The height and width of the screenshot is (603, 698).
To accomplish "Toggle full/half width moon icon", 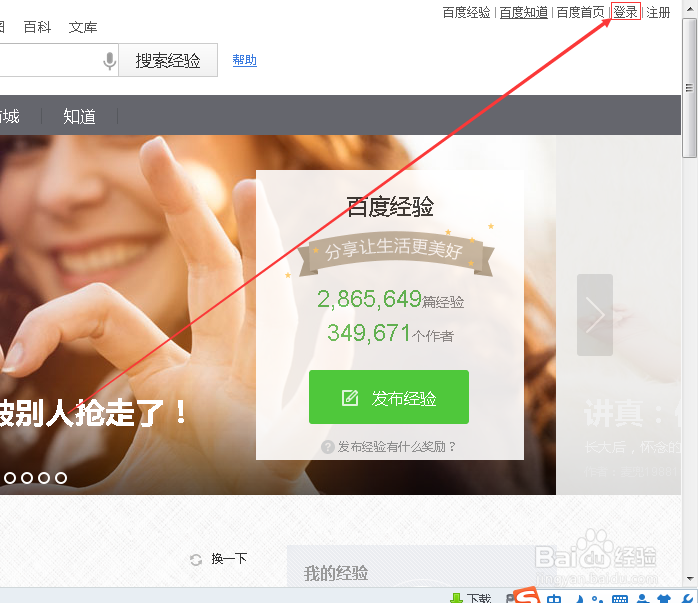I will (x=579, y=599).
